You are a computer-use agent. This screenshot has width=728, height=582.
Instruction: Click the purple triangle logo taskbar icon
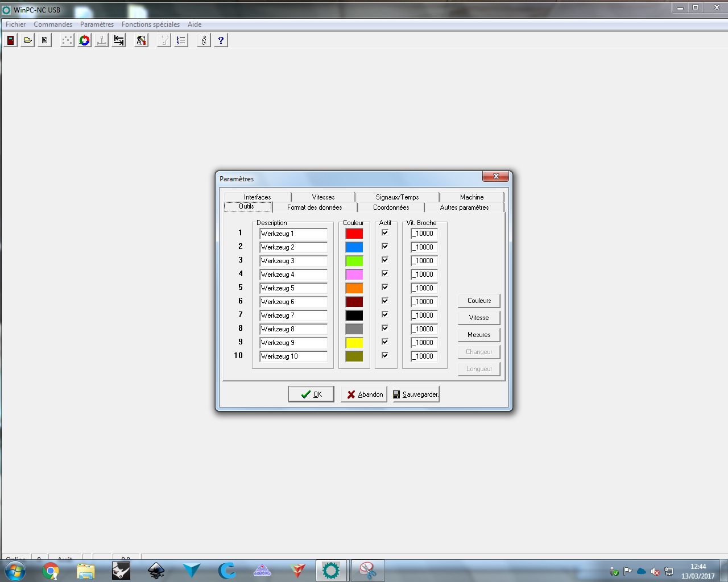coord(262,571)
